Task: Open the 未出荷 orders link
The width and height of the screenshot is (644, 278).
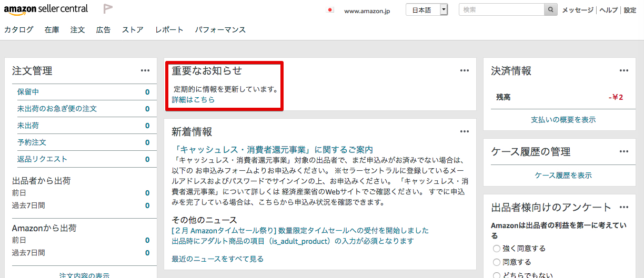Action: pos(28,126)
